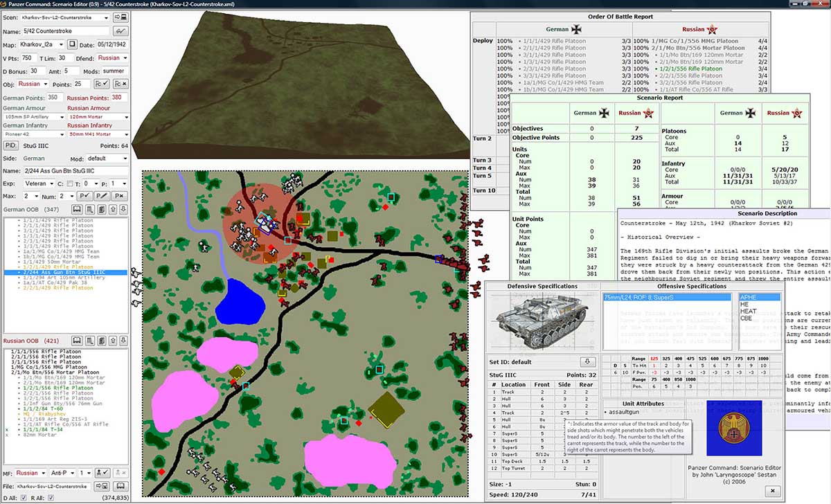Click the German eagle insignia image
The height and width of the screenshot is (504, 831).
tap(734, 429)
